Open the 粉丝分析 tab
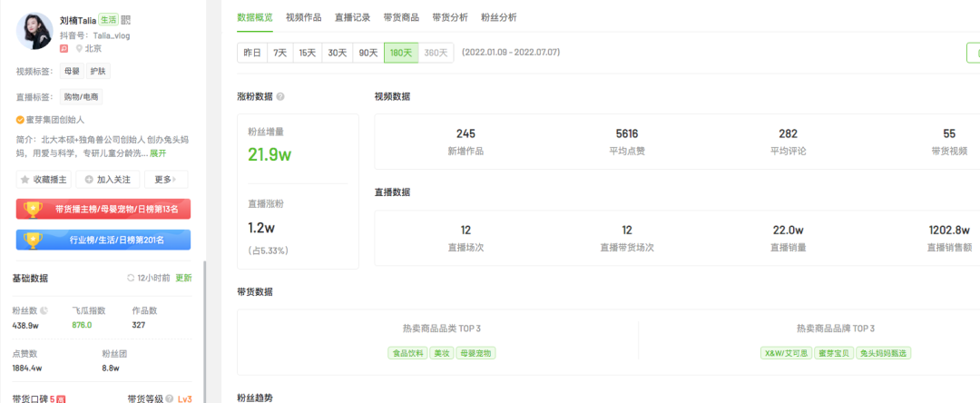980x403 pixels. pyautogui.click(x=498, y=17)
